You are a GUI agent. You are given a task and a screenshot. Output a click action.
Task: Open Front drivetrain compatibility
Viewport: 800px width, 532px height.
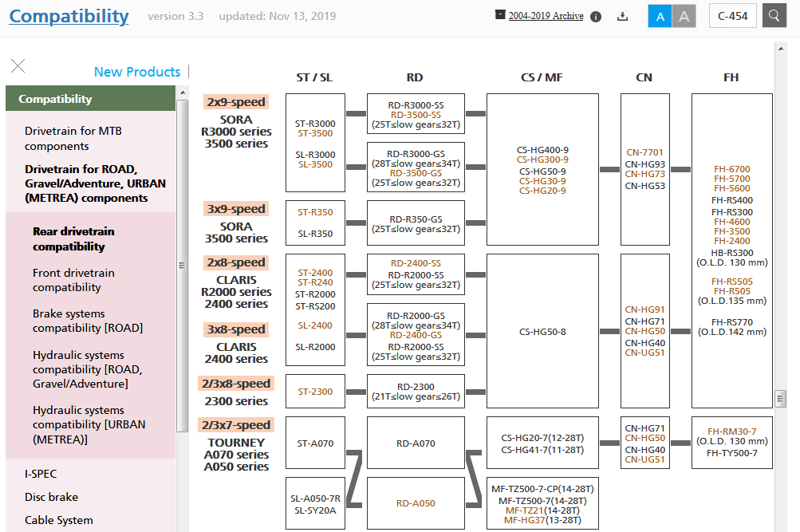pos(73,280)
